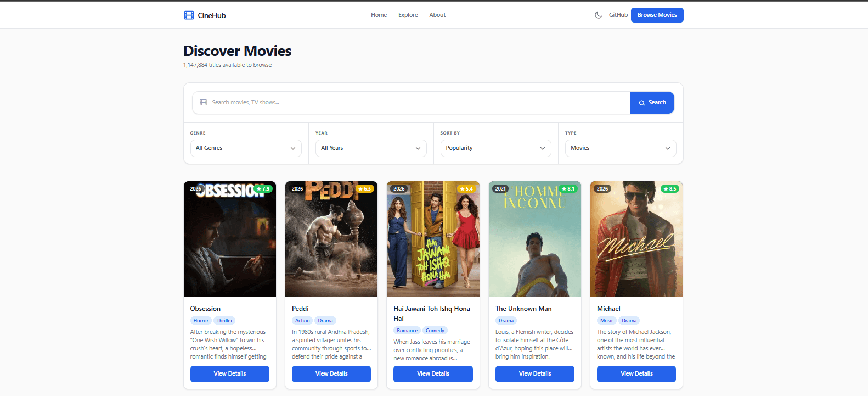This screenshot has height=396, width=868.
Task: Open the Michael poster thumbnail
Action: pyautogui.click(x=636, y=239)
